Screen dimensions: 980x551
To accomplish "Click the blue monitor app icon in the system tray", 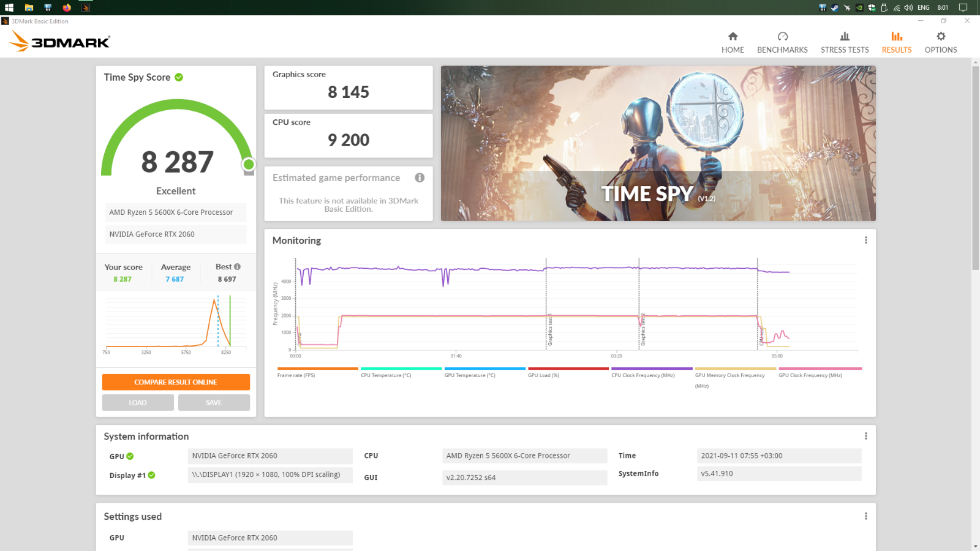I will point(823,7).
